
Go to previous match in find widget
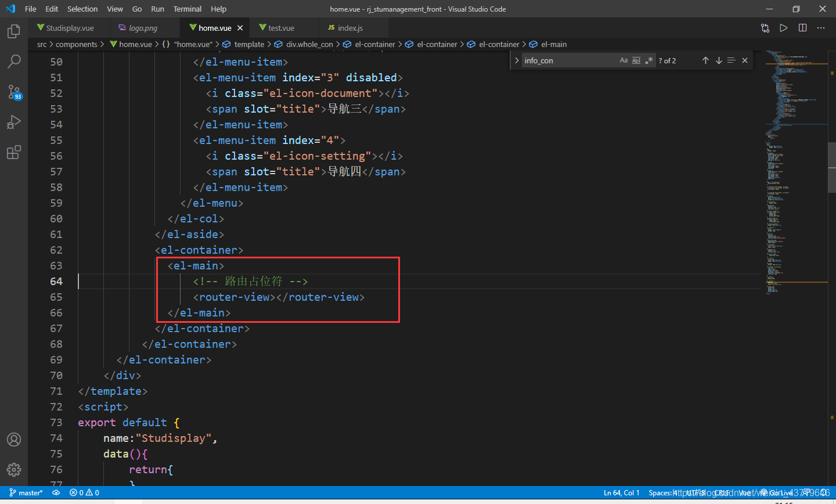click(x=705, y=60)
